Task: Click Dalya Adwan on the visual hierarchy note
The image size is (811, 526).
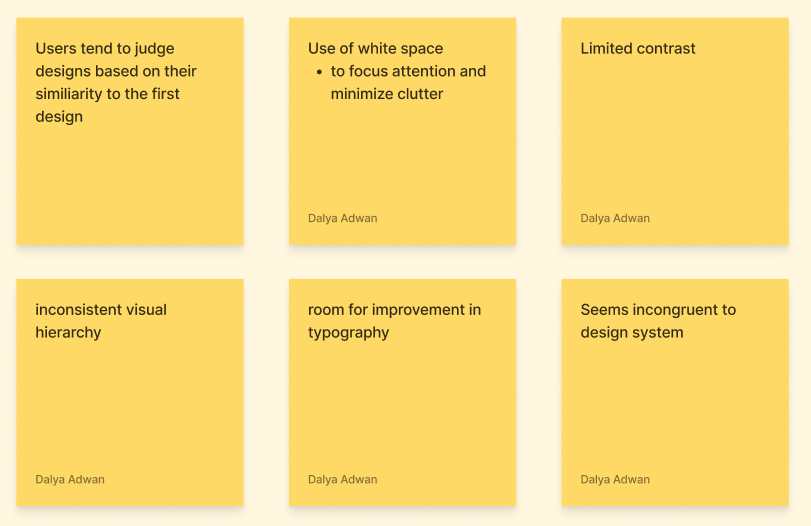Action: [70, 479]
